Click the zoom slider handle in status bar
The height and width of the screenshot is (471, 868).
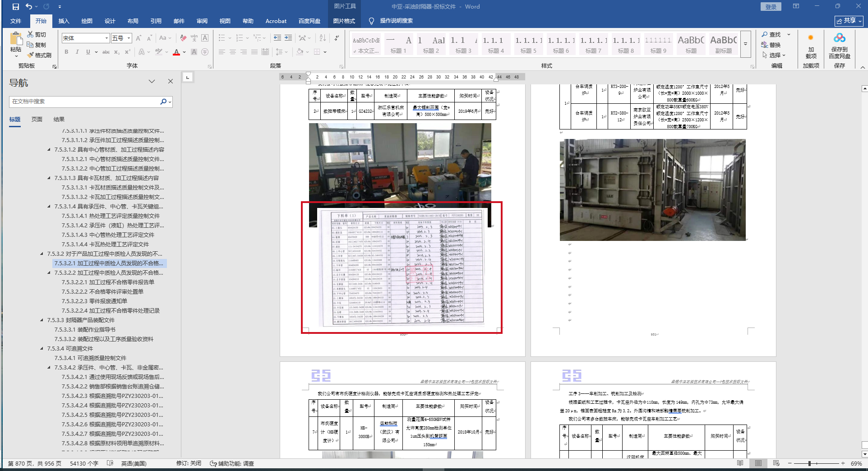pyautogui.click(x=809, y=463)
